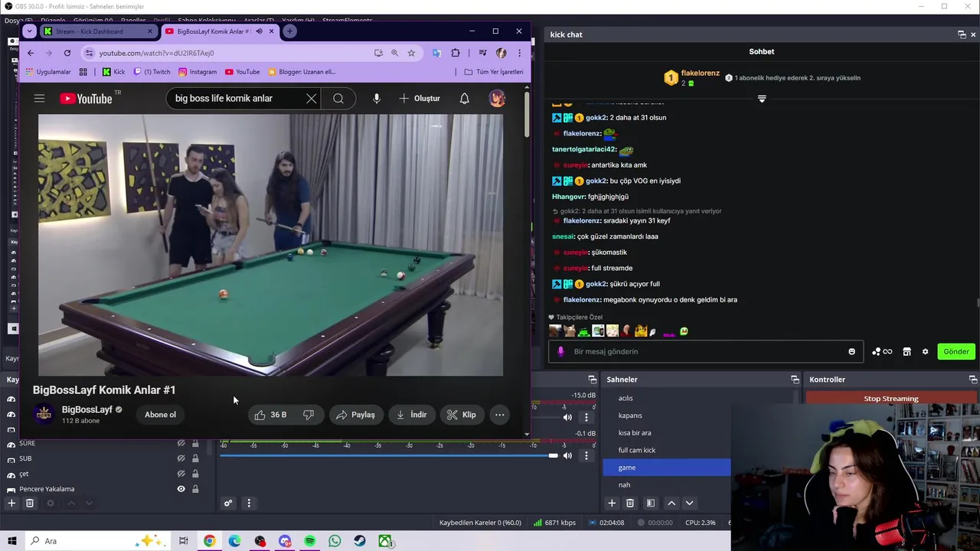Like the BigBossLayf video
This screenshot has width=980, height=551.
tap(270, 415)
